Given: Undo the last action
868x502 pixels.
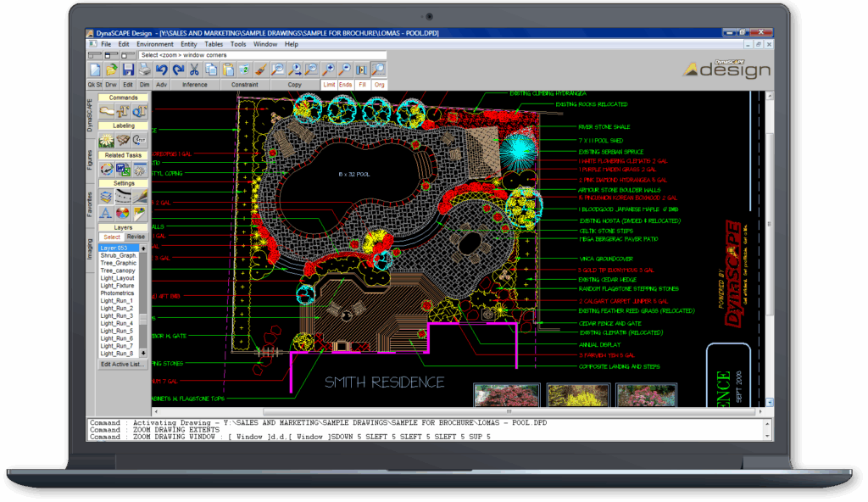Looking at the screenshot, I should coord(162,70).
